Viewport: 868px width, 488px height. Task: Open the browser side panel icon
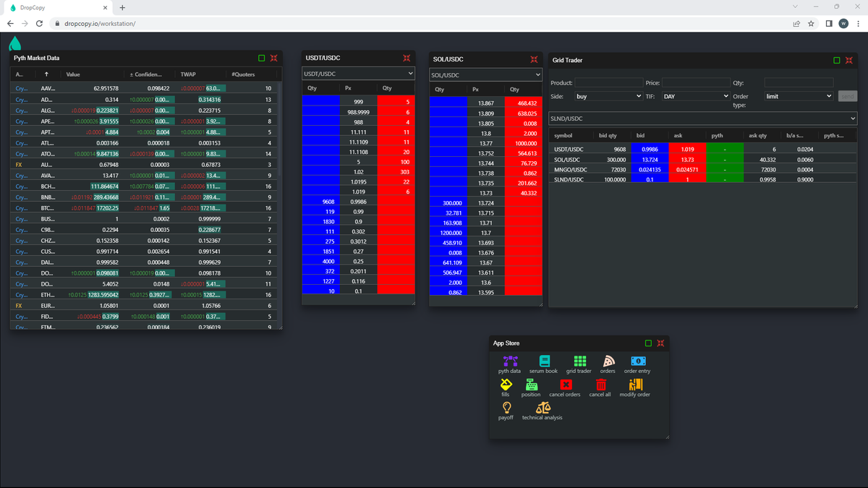pyautogui.click(x=829, y=23)
